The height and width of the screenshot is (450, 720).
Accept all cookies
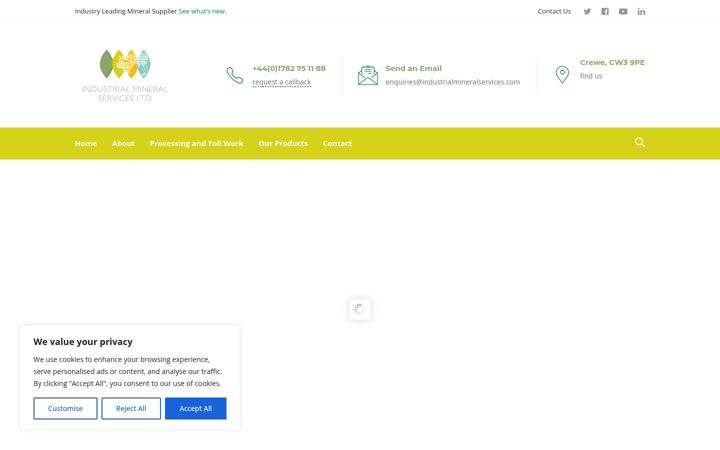pyautogui.click(x=196, y=408)
